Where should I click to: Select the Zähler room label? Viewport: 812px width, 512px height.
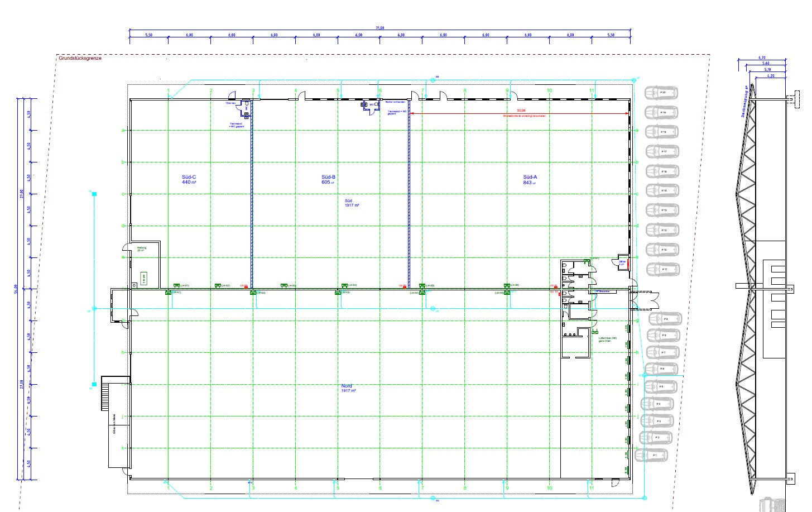point(622,262)
